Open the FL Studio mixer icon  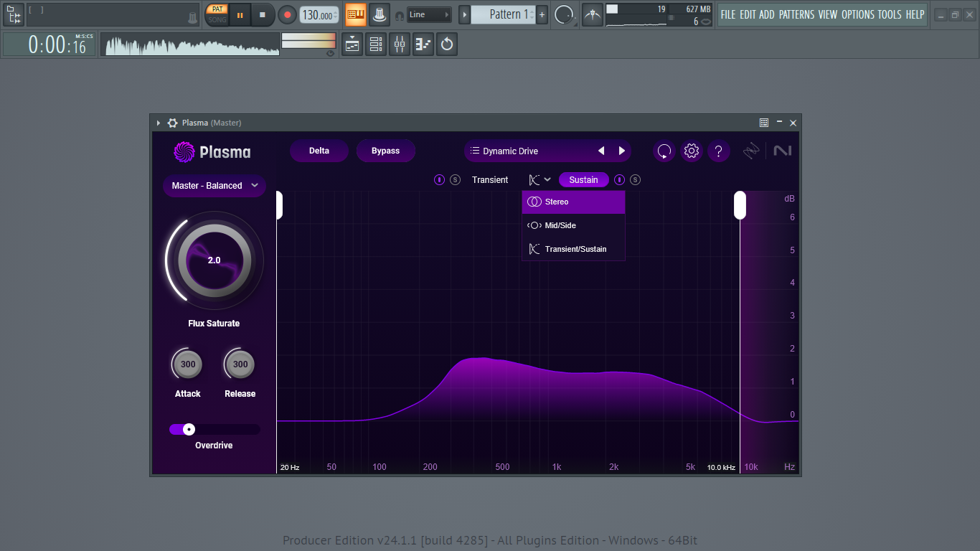(x=400, y=44)
